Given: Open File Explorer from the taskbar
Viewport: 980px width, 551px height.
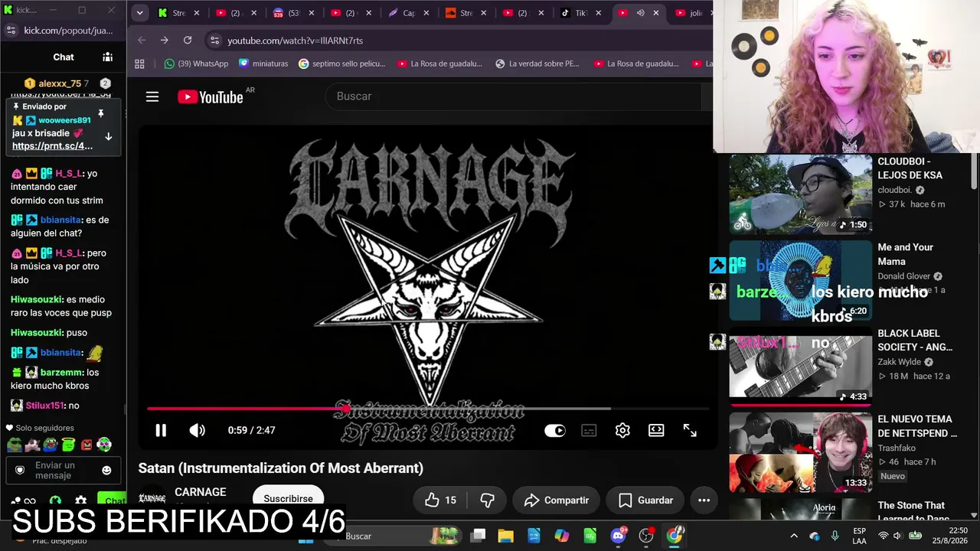Looking at the screenshot, I should coord(506,536).
